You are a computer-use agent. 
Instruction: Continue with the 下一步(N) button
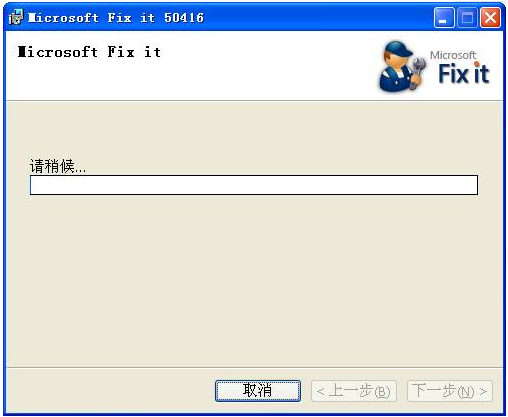(450, 391)
